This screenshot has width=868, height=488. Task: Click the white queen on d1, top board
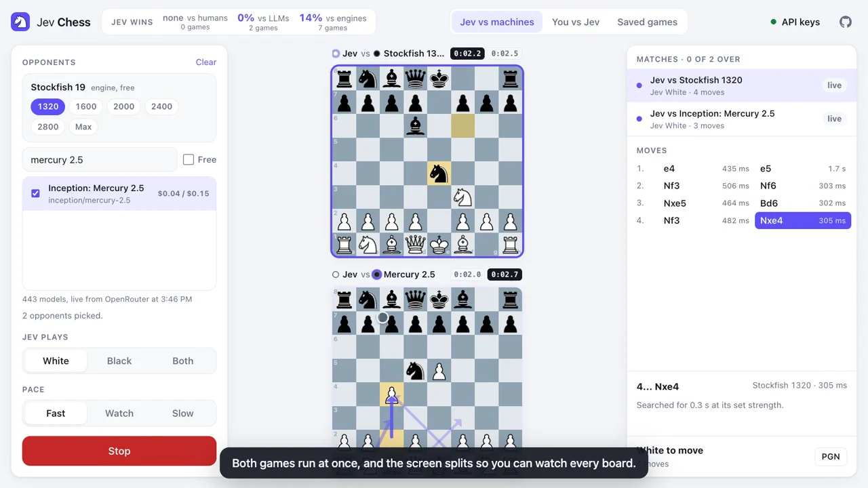[x=415, y=244]
